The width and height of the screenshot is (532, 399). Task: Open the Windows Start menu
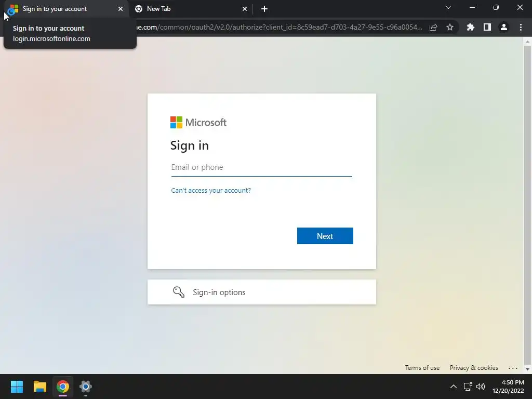(17, 387)
